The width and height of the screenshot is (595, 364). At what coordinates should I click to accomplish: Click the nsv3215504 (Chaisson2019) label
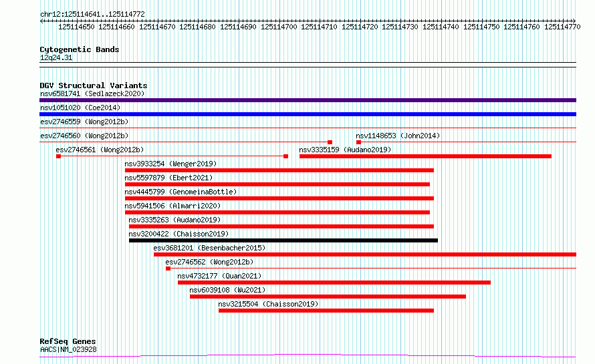point(268,304)
